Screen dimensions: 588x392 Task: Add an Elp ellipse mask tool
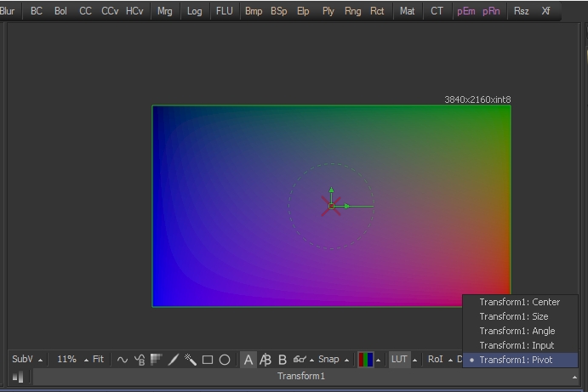[303, 11]
